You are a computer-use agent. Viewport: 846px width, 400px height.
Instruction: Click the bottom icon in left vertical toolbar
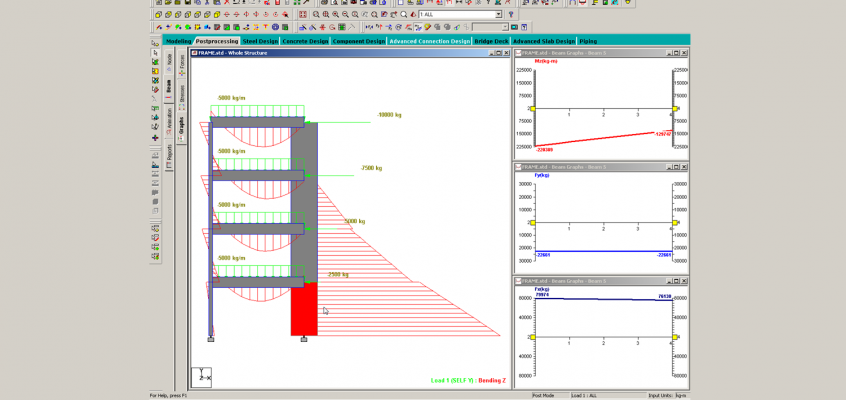[155, 256]
